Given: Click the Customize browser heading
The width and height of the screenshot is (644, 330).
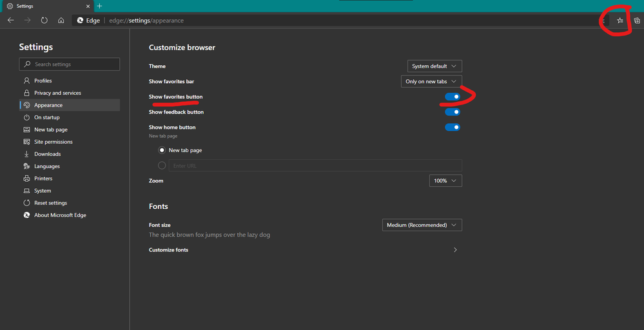Looking at the screenshot, I should point(182,48).
